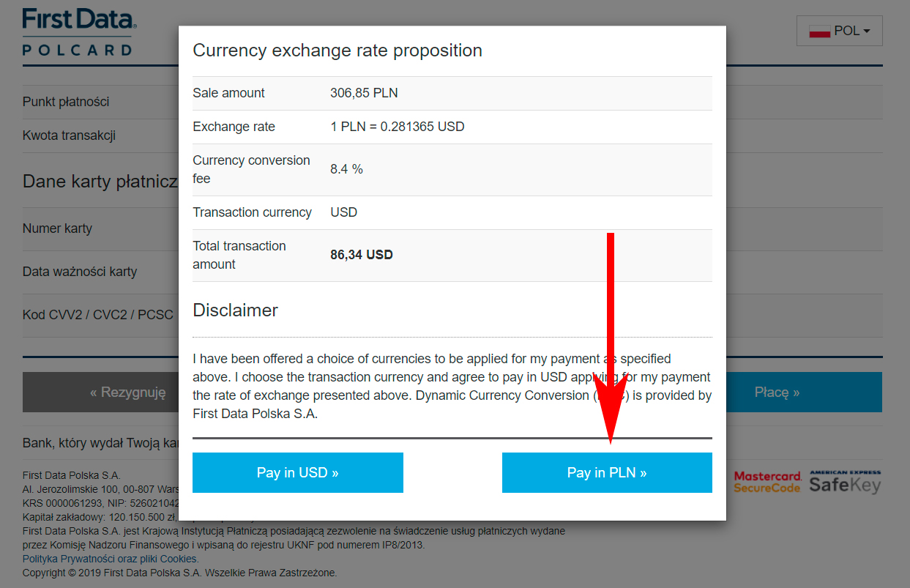The height and width of the screenshot is (588, 910).
Task: Click the Disclaimer heading
Action: [x=235, y=310]
